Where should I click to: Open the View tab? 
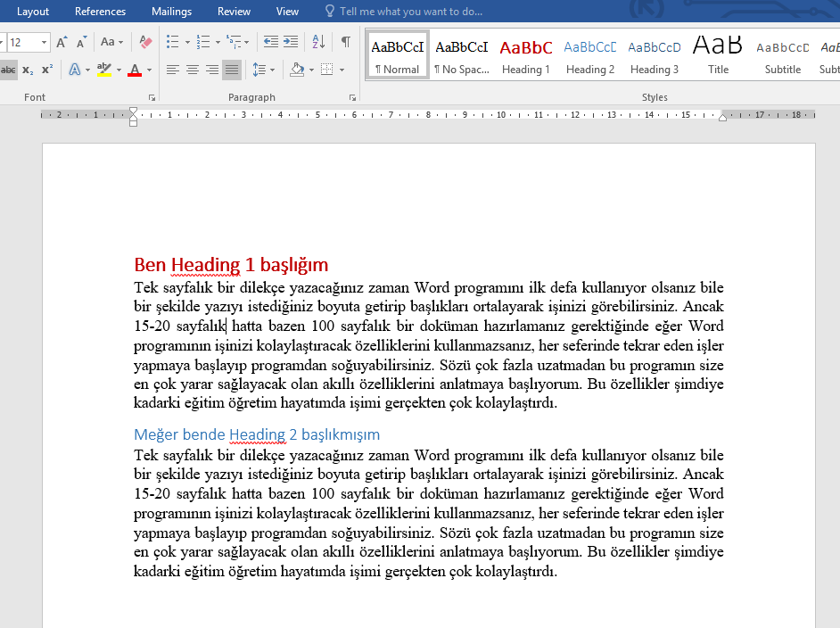pos(287,12)
